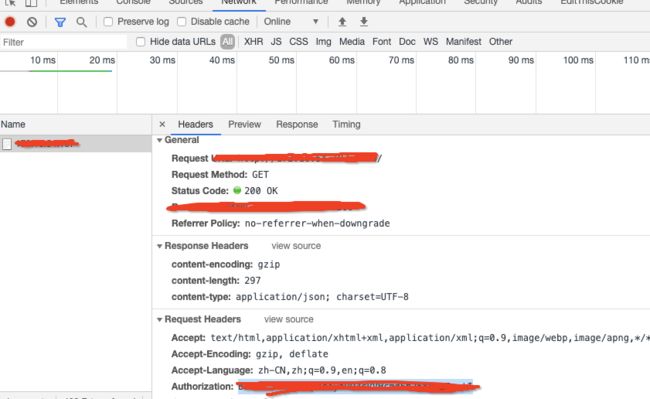The image size is (650, 399).
Task: Switch to the Timing tab
Action: click(x=346, y=124)
